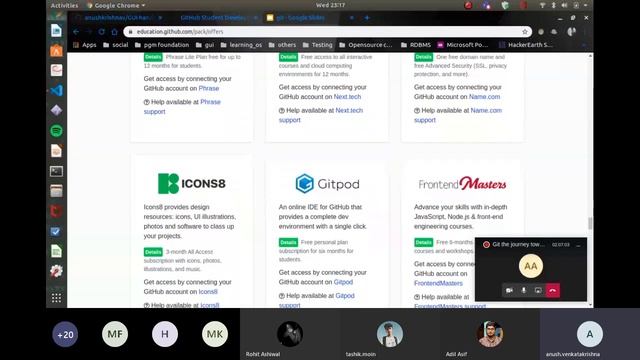The height and width of the screenshot is (360, 640).
Task: Follow the Next.tech account link
Action: click(347, 97)
